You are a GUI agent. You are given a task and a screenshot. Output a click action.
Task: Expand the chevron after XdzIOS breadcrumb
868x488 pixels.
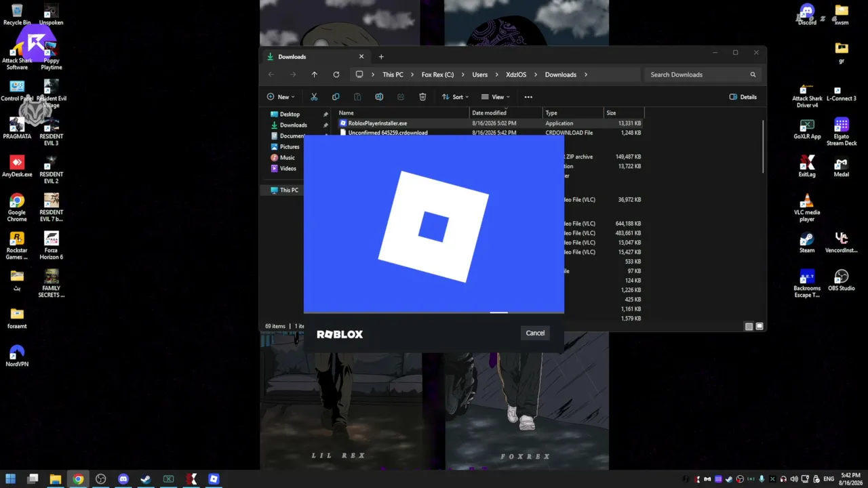coord(536,75)
